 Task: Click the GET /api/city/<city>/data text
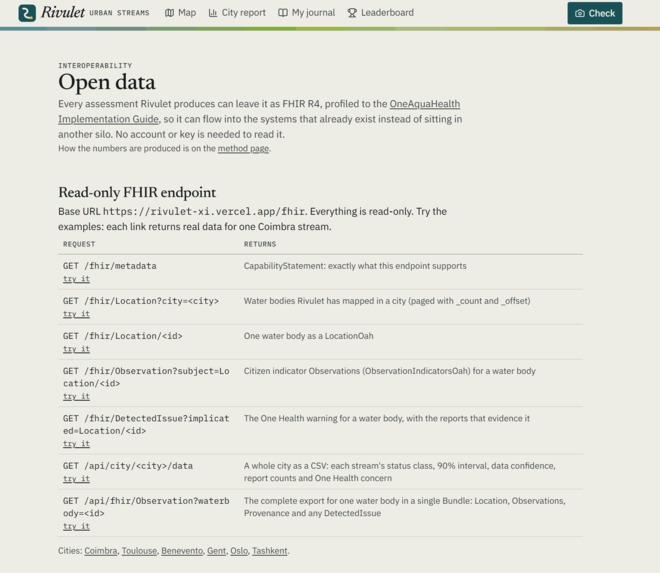tap(128, 466)
